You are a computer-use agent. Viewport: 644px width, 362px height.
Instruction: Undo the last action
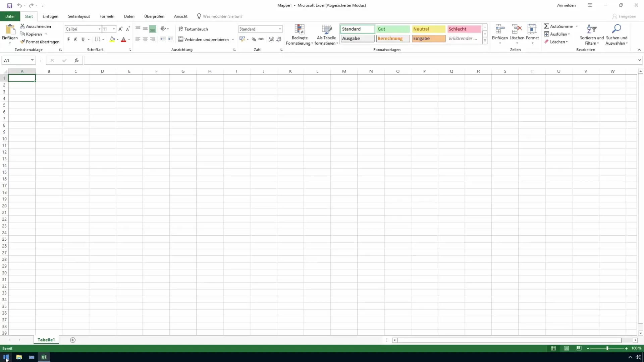19,5
